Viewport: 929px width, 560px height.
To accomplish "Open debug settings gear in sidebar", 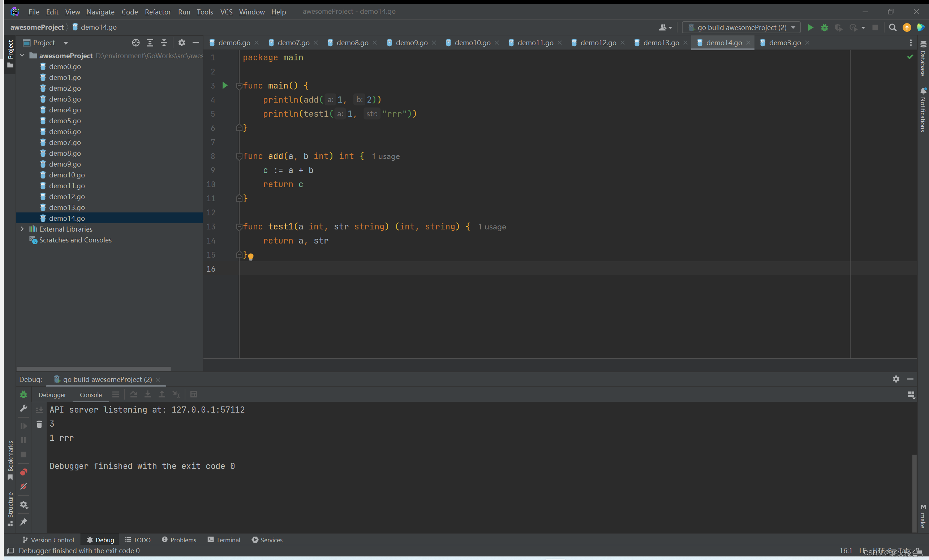I will pos(23,504).
